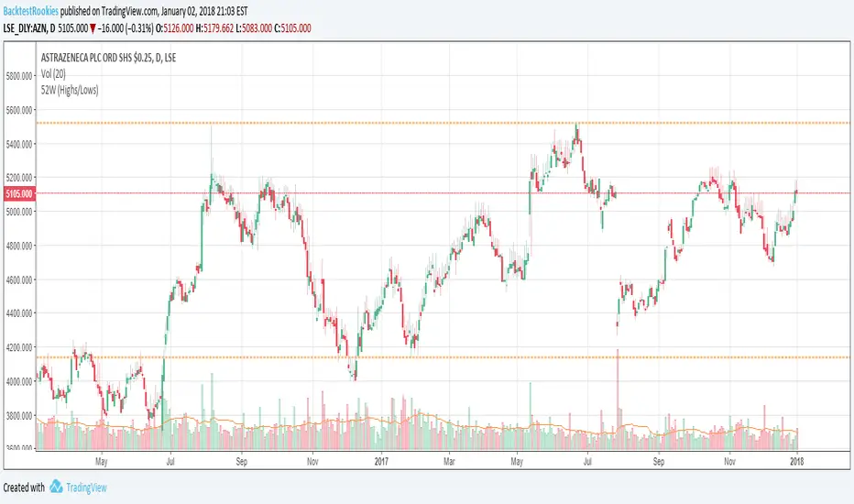The height and width of the screenshot is (504, 854).
Task: Click the 52W (Highs/Lows) indicator label
Action: click(70, 90)
